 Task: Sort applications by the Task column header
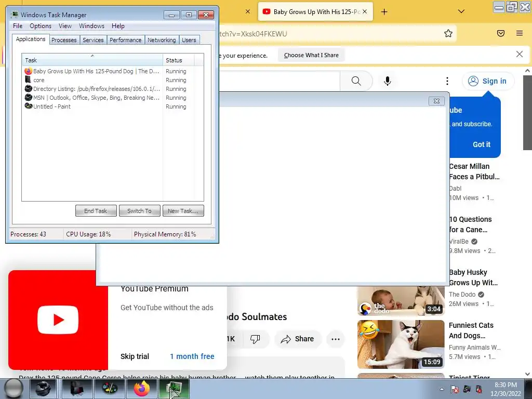(92, 60)
